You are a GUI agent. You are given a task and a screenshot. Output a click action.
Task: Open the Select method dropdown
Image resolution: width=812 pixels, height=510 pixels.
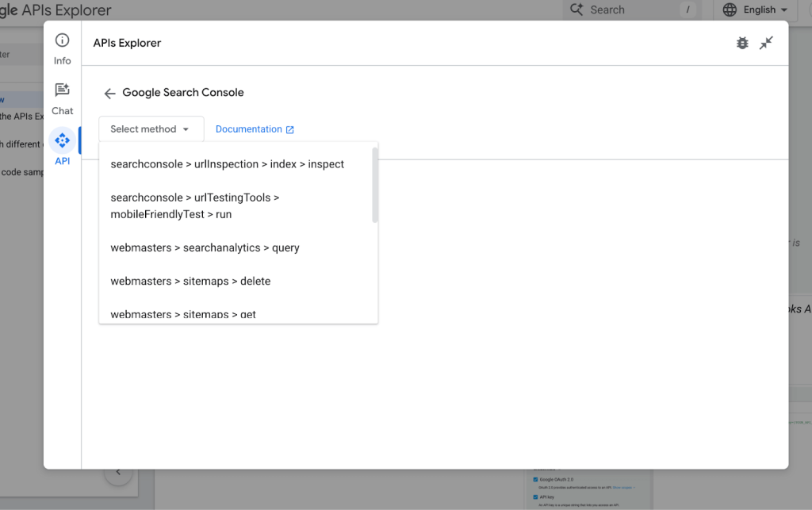click(x=151, y=129)
